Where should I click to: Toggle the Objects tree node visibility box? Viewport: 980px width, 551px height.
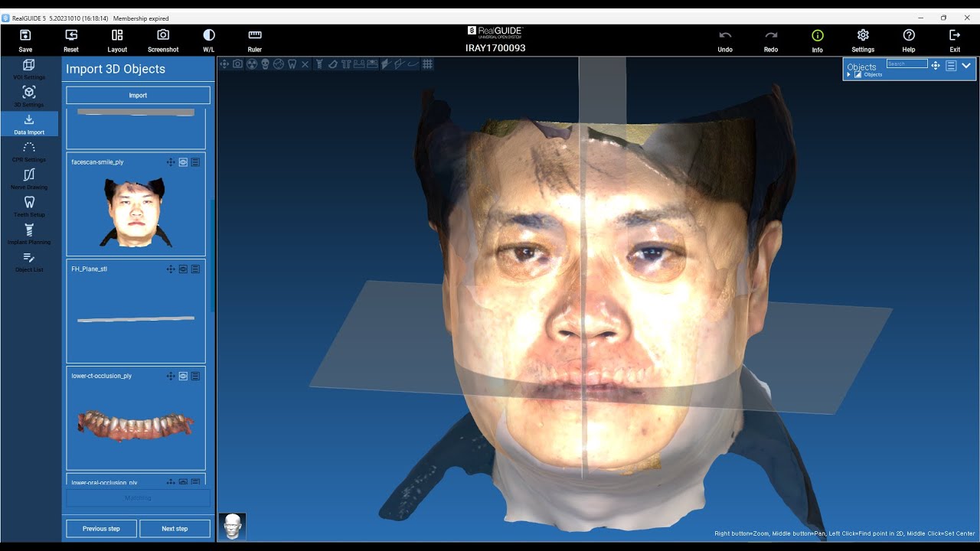click(857, 74)
